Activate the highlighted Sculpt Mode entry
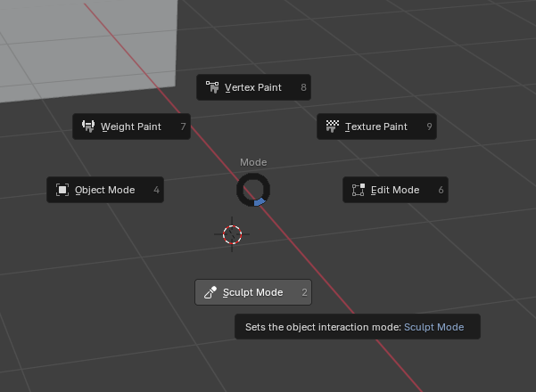The height and width of the screenshot is (392, 536). [x=252, y=292]
